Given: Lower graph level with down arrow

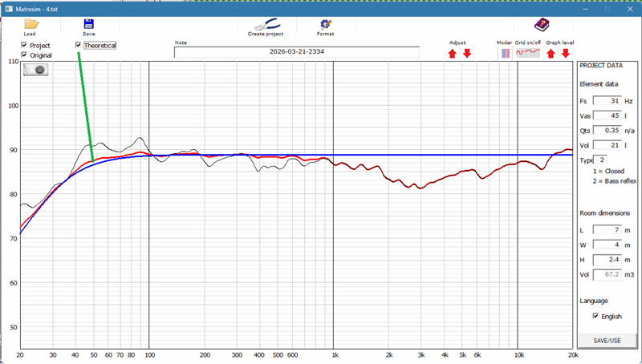Looking at the screenshot, I should pos(565,54).
